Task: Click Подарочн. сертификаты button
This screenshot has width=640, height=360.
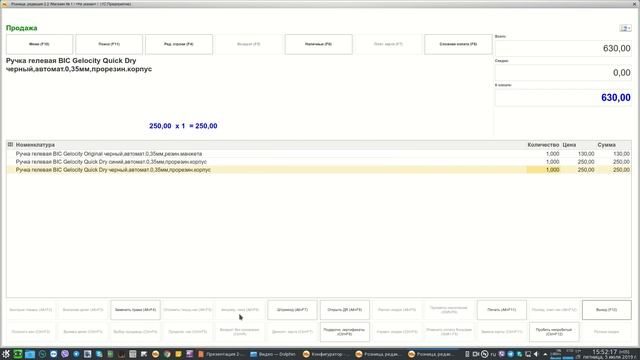Action: pos(345,332)
